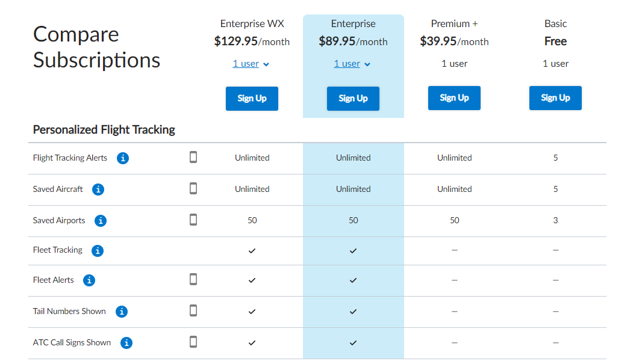
Task: Click the Tail Numbers Shown info icon
Action: tap(122, 312)
